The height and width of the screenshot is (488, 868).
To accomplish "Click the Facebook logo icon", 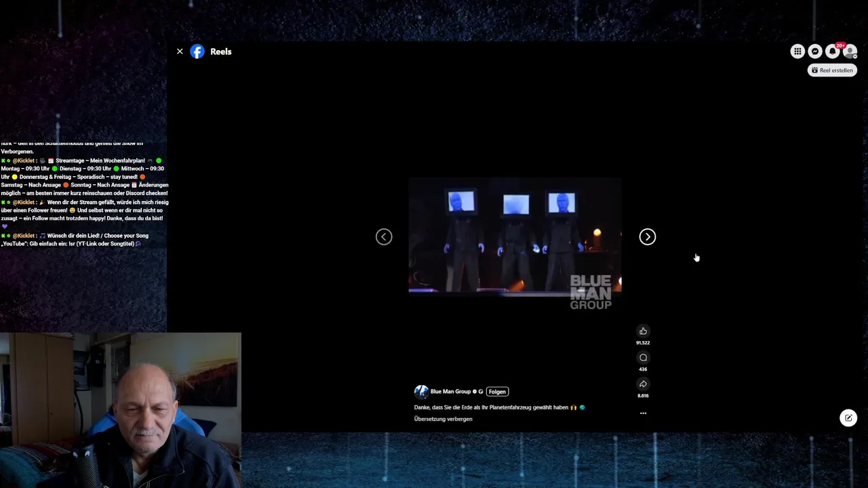I will click(197, 52).
